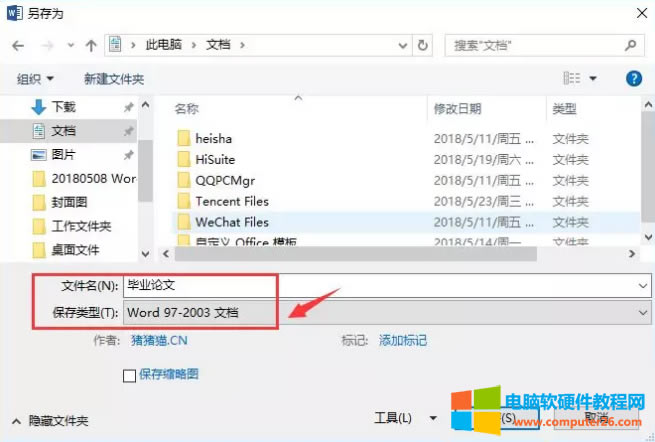Click 此电脑 in the address path
This screenshot has width=655, height=442.
click(x=163, y=45)
